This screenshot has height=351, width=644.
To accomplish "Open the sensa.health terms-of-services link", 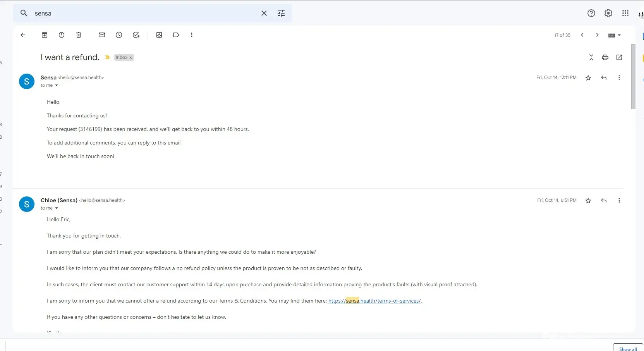I will 374,301.
